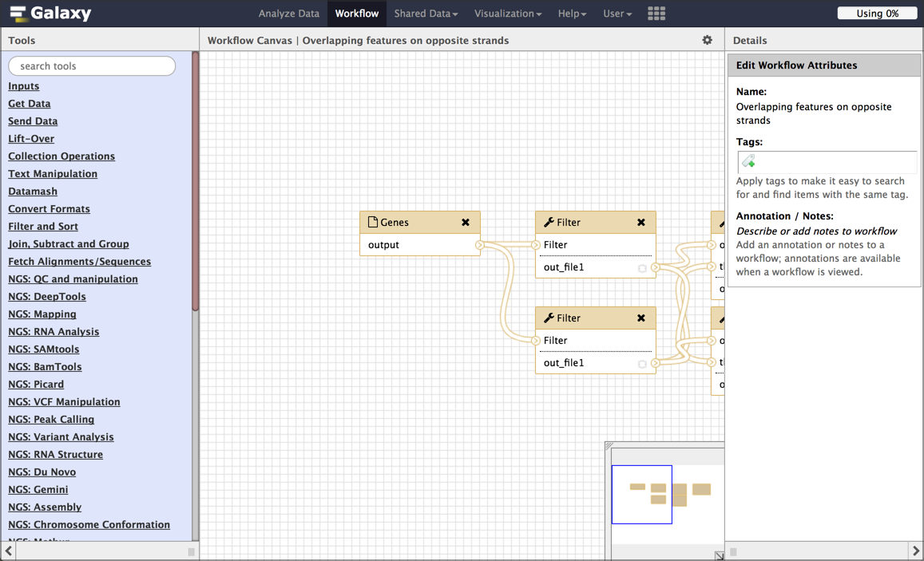Open the Get Data tool section
The width and height of the screenshot is (924, 561).
click(30, 104)
